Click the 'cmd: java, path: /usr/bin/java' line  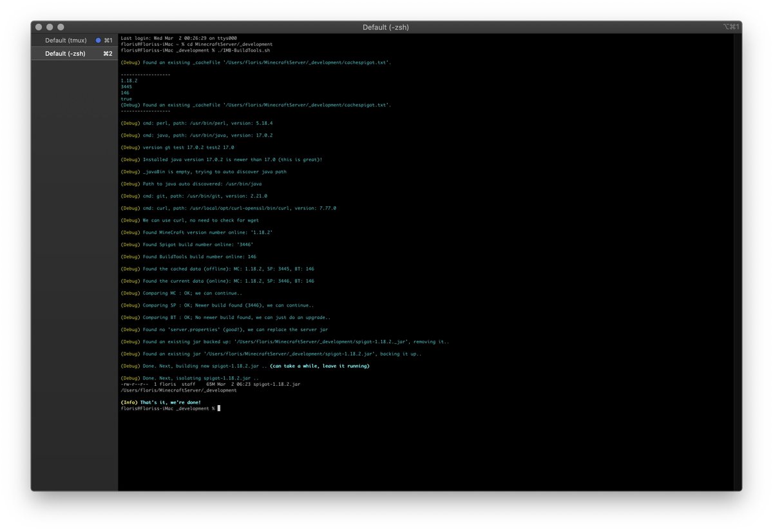pos(196,135)
